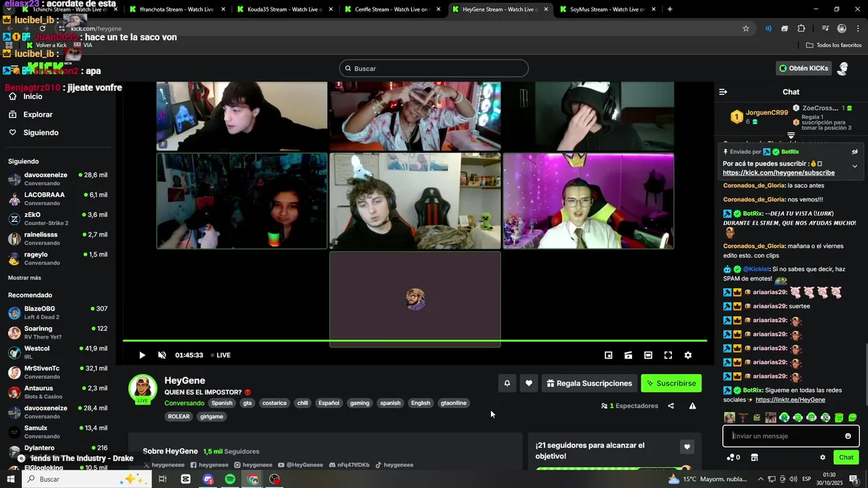The image size is (868, 488).
Task: Open player settings gear
Action: pos(688,355)
